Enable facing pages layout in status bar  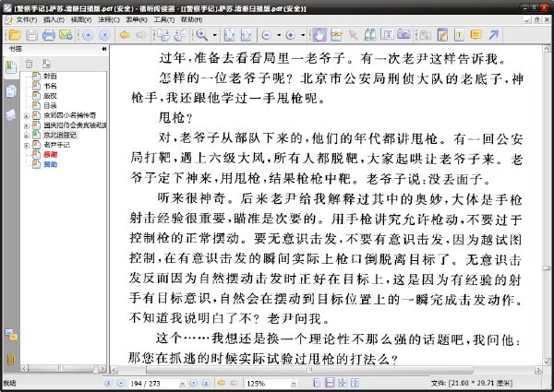[x=355, y=383]
